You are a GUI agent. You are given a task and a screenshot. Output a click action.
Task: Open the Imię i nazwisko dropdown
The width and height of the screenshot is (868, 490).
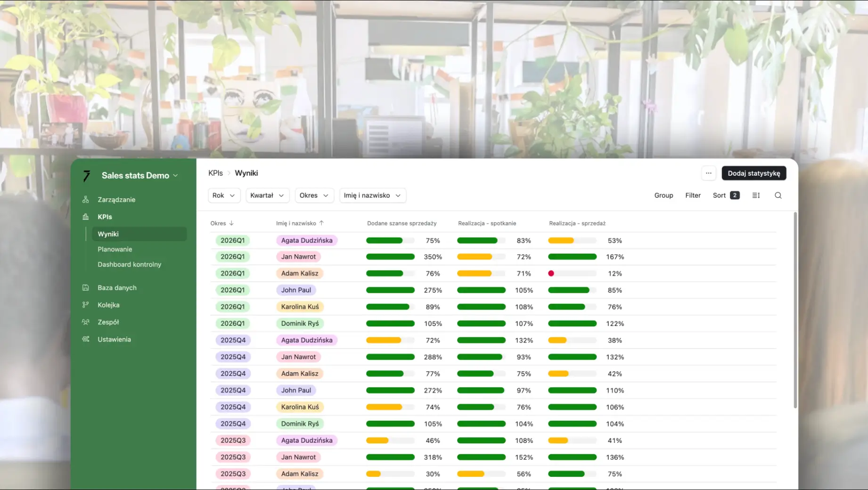tap(372, 195)
